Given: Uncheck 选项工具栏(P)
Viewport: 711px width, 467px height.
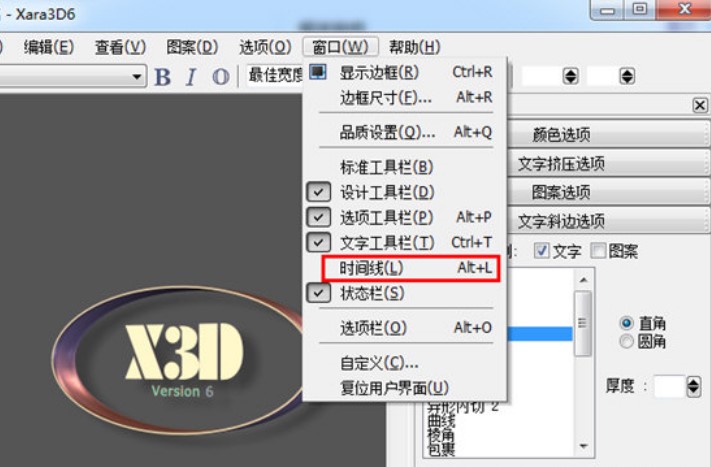Looking at the screenshot, I should [404, 217].
